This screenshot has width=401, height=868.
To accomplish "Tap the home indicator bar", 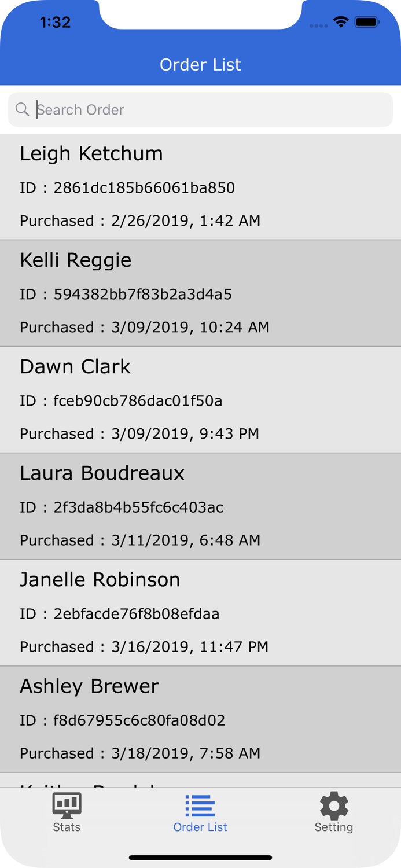I will coord(200,858).
